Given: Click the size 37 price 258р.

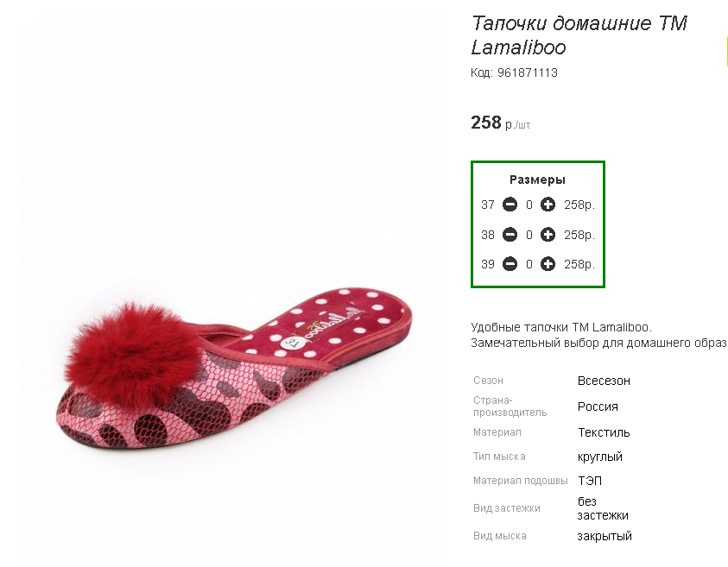Looking at the screenshot, I should 579,205.
